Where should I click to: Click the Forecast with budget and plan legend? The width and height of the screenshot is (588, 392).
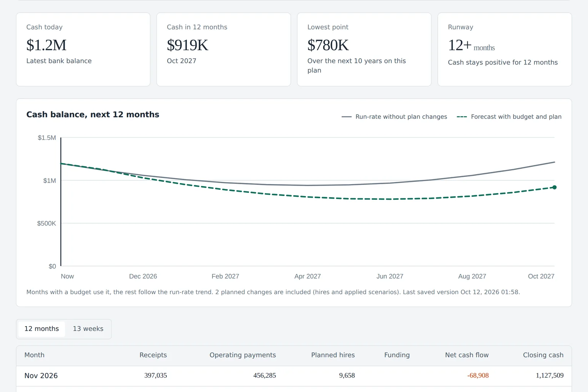pos(509,117)
